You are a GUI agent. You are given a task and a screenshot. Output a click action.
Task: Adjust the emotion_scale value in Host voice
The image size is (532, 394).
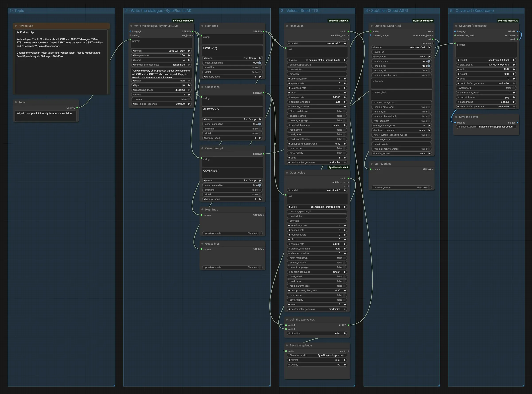click(317, 79)
